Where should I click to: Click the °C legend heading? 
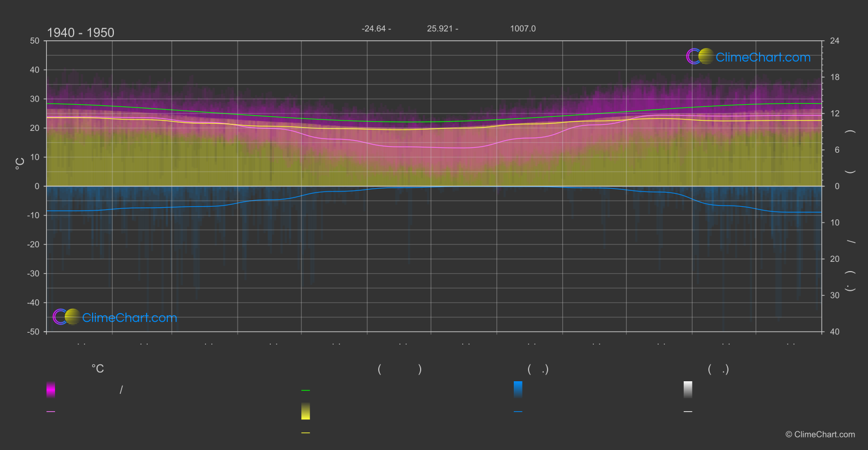(x=98, y=369)
